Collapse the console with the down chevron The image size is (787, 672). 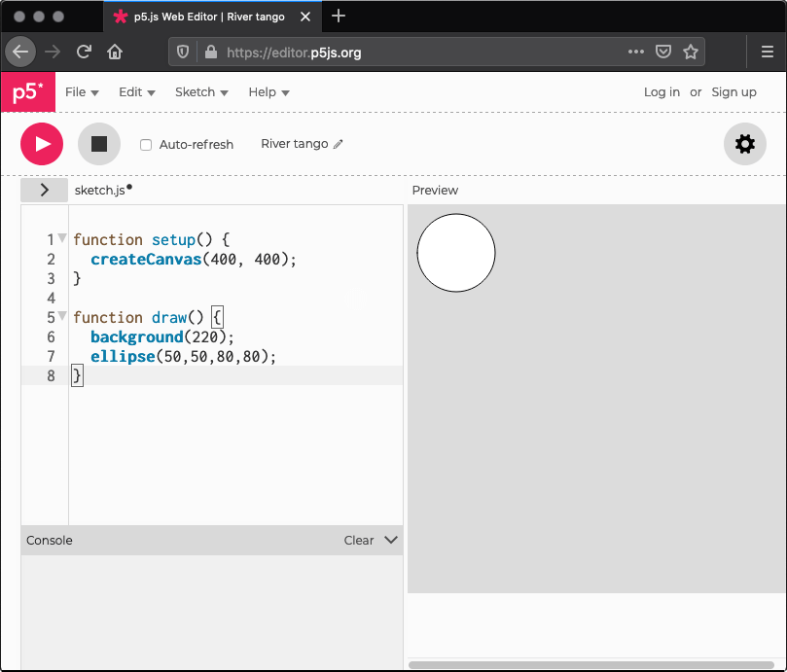point(391,540)
